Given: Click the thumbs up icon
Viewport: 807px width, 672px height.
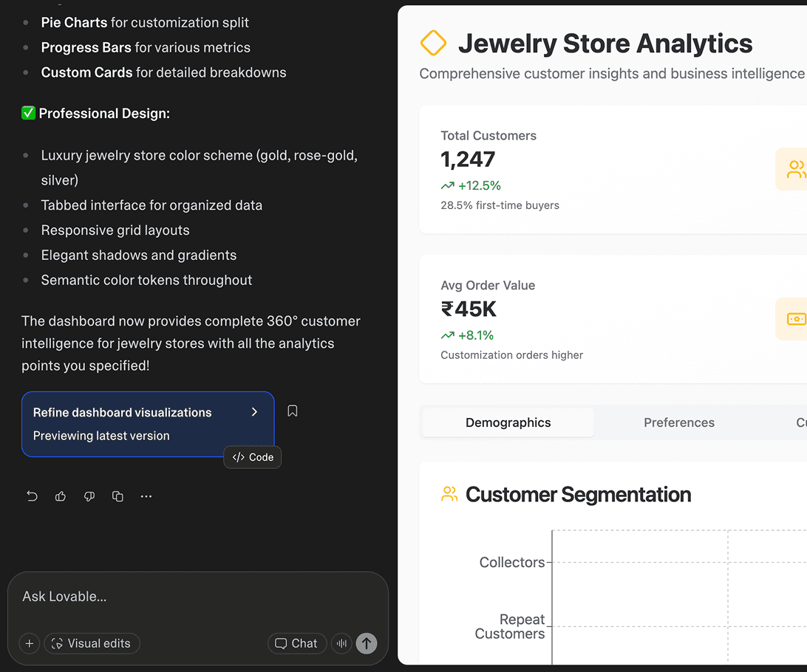Looking at the screenshot, I should pyautogui.click(x=61, y=496).
